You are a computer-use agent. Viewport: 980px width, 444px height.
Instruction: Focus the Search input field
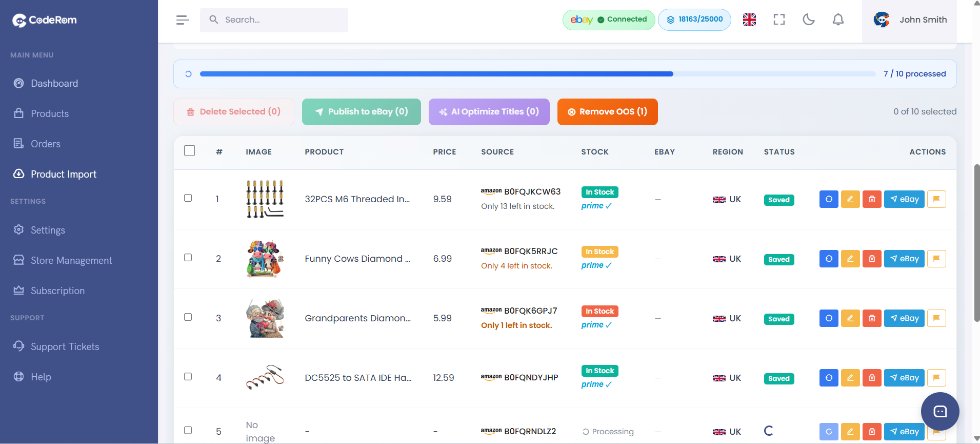click(274, 20)
